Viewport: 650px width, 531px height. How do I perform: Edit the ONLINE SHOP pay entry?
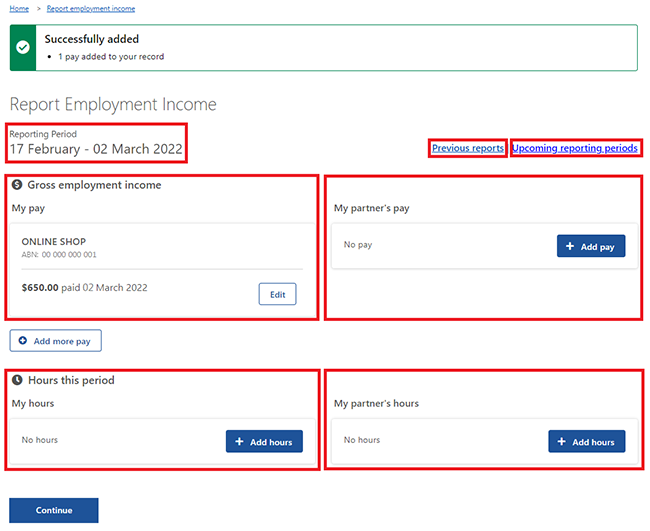(x=277, y=294)
